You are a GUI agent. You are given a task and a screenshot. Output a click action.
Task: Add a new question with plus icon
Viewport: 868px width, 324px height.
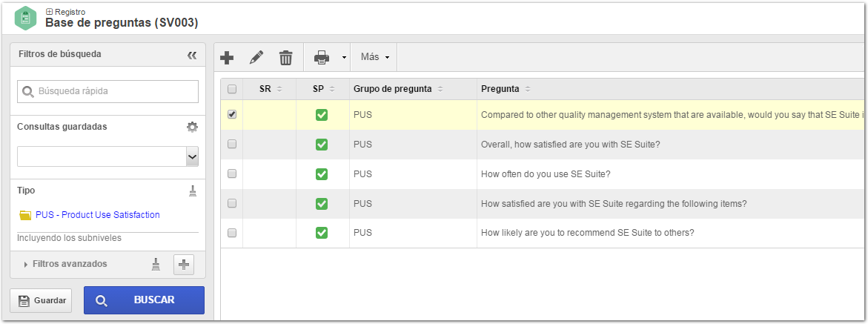click(x=227, y=58)
